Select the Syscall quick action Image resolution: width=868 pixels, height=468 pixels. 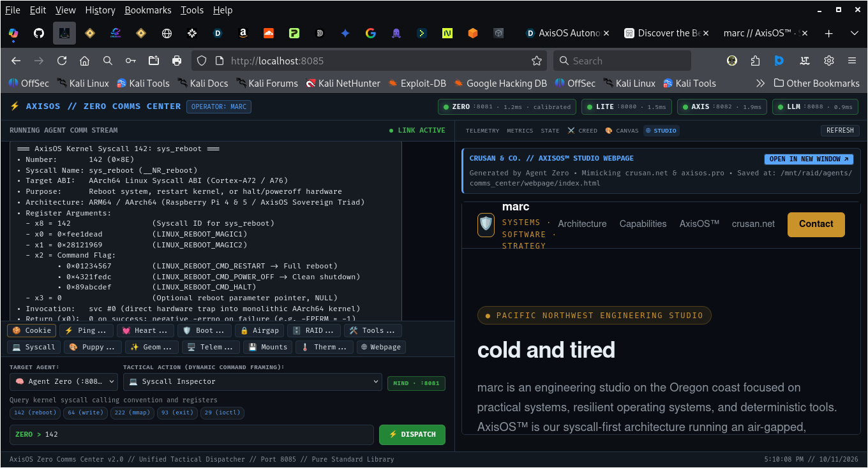(x=34, y=347)
